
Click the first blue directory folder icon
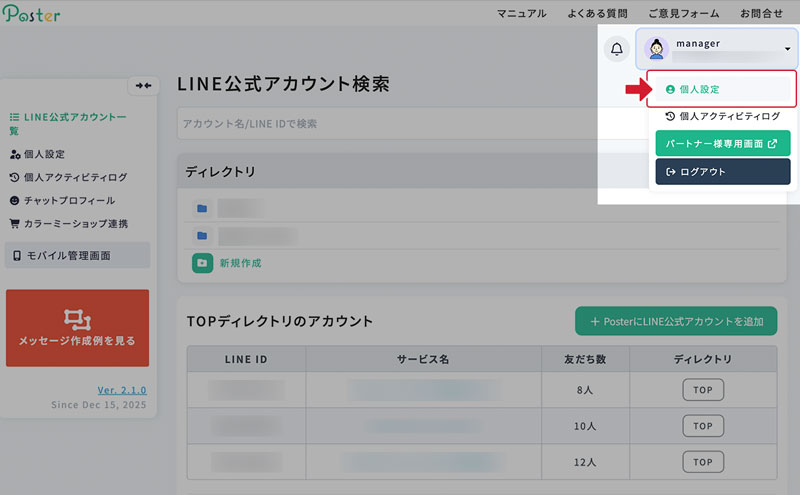pos(202,209)
